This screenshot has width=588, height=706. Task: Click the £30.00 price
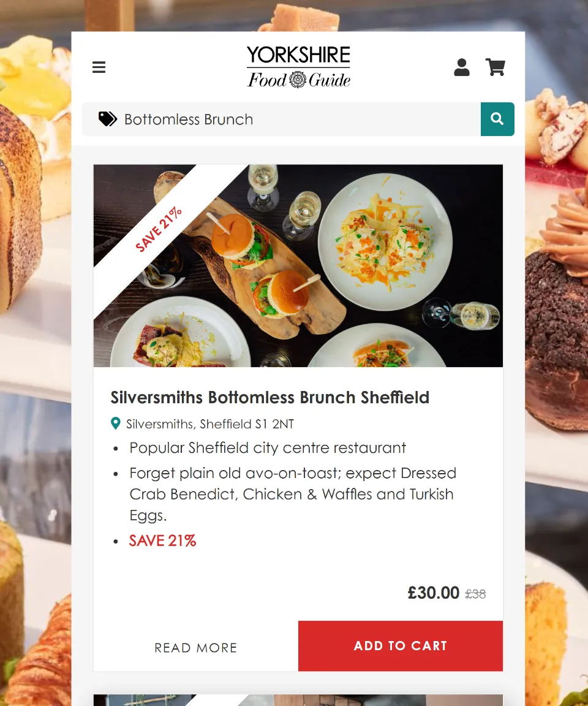433,593
